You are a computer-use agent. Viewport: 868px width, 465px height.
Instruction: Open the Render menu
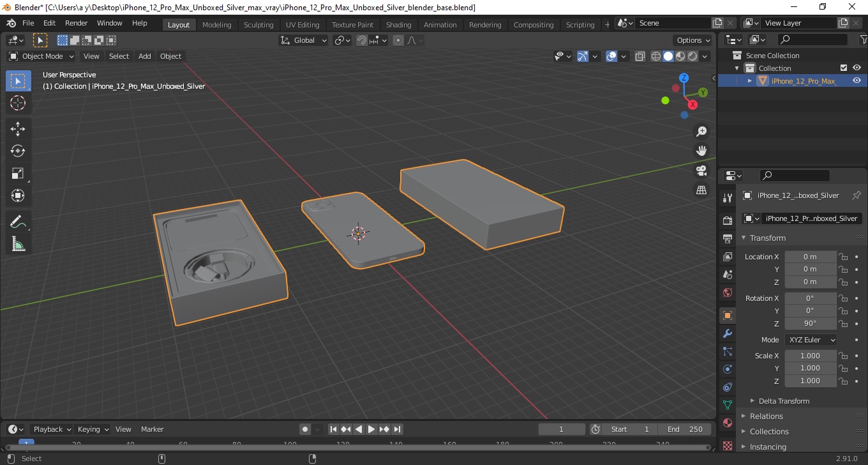point(77,23)
